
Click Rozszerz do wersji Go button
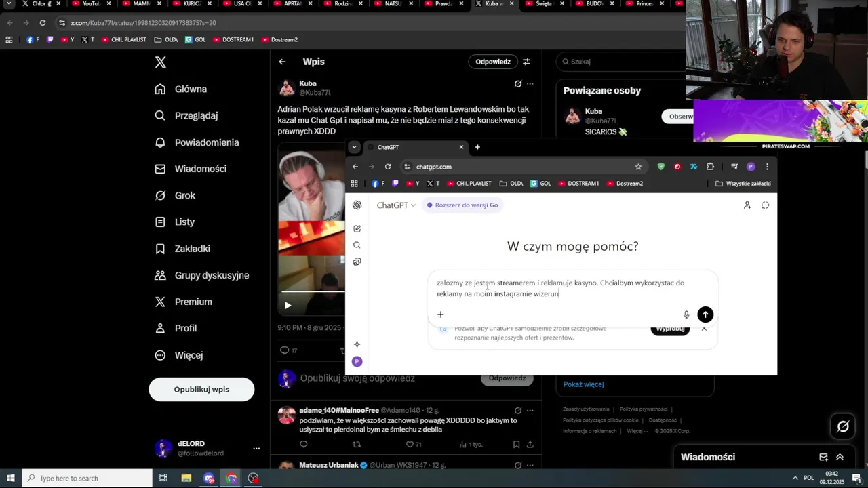[x=462, y=205]
